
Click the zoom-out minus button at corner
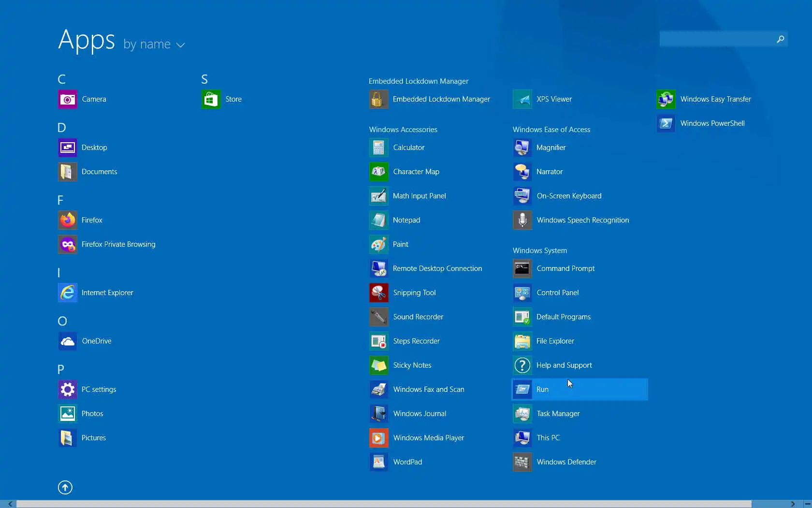point(807,504)
